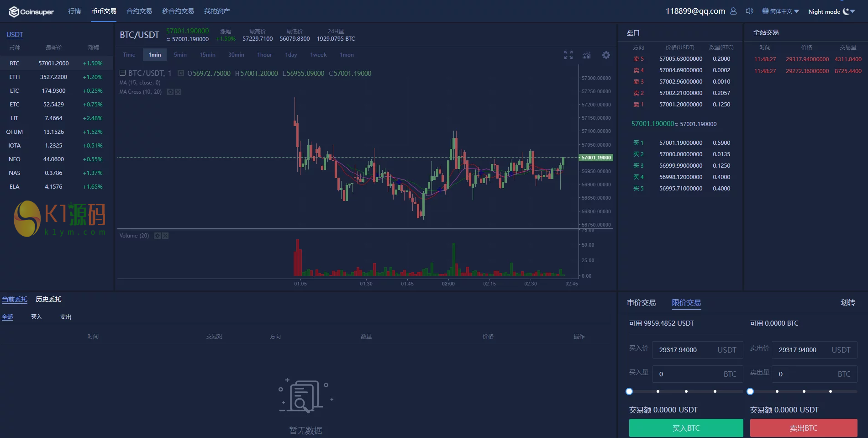Click the fullscreen chart icon

click(x=568, y=55)
